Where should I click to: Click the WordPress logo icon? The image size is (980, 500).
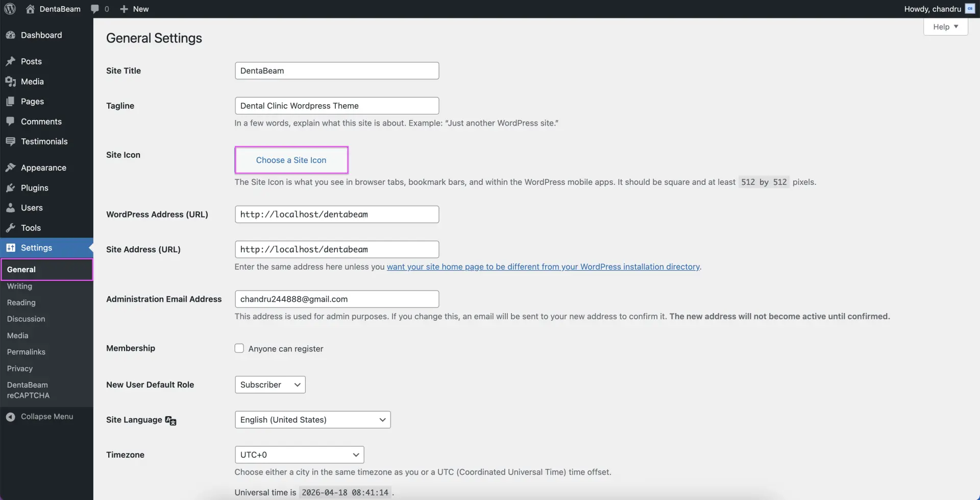pyautogui.click(x=10, y=9)
